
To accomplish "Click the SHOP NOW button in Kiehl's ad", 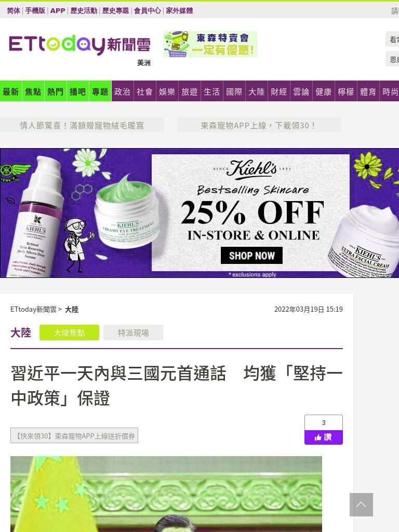I will pyautogui.click(x=251, y=255).
